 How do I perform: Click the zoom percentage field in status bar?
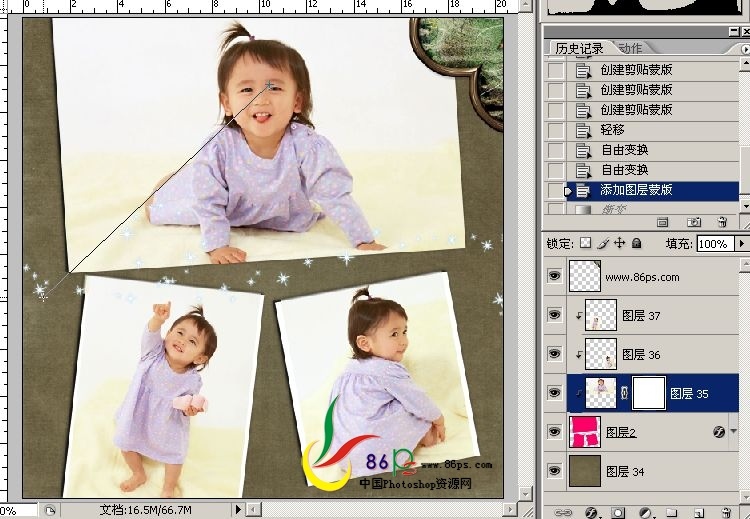click(18, 510)
